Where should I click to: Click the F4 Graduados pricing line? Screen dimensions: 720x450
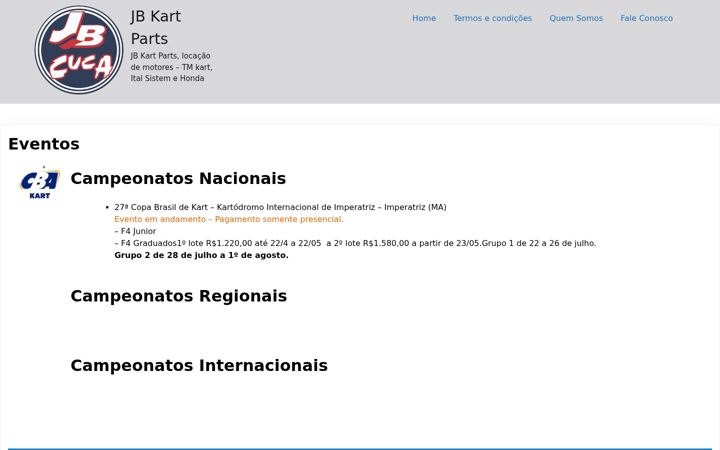click(355, 243)
